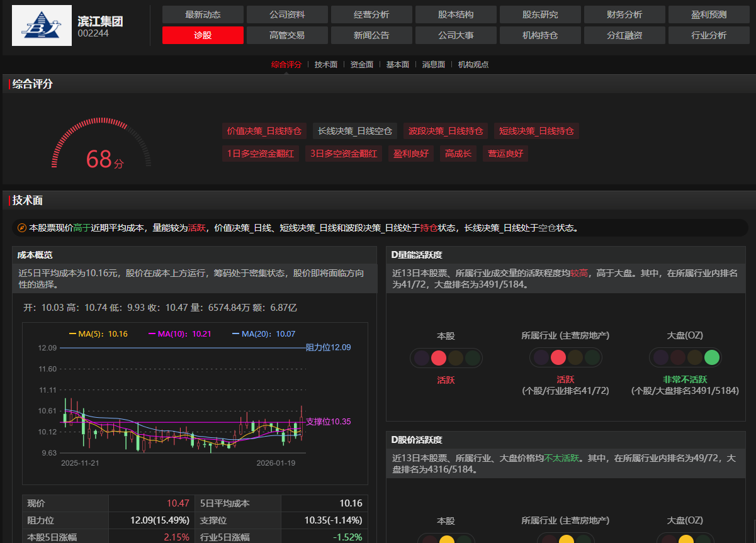Click the 所属行业 volume activity traffic light
The height and width of the screenshot is (543, 756).
565,358
